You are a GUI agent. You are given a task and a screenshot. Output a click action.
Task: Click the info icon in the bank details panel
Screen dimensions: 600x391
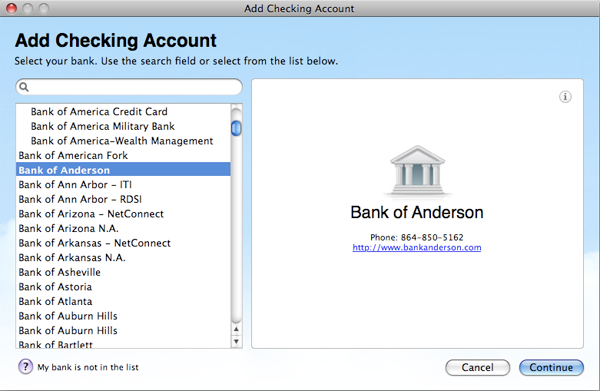tap(565, 97)
